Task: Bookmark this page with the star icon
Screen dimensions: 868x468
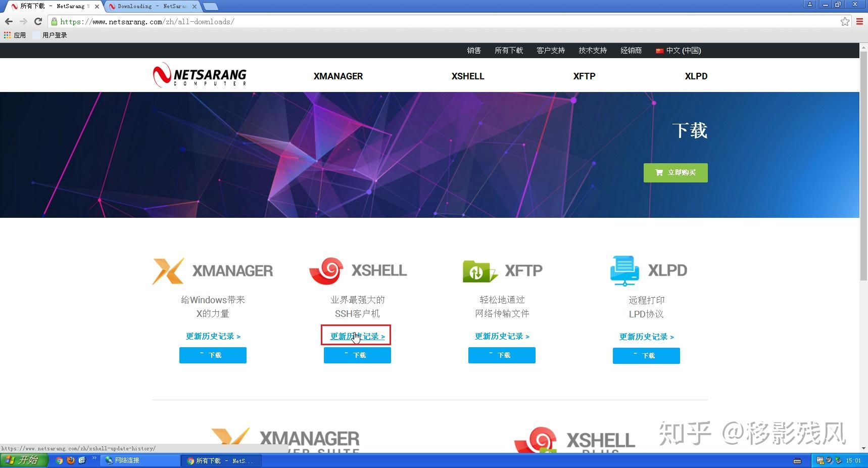Action: (845, 21)
